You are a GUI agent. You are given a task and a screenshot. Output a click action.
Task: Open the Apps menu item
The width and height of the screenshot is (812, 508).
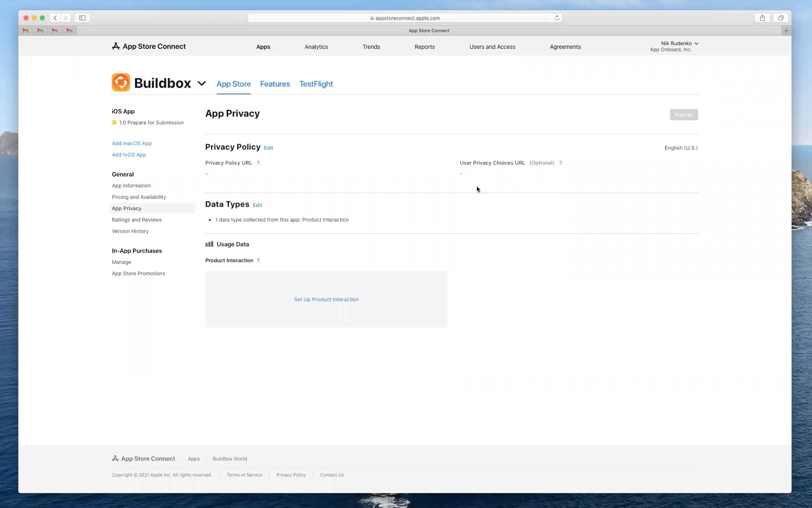click(263, 47)
